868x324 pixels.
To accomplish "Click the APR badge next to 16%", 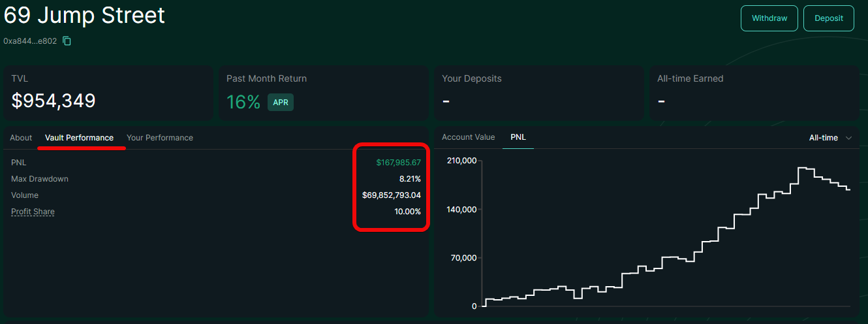I will click(280, 103).
